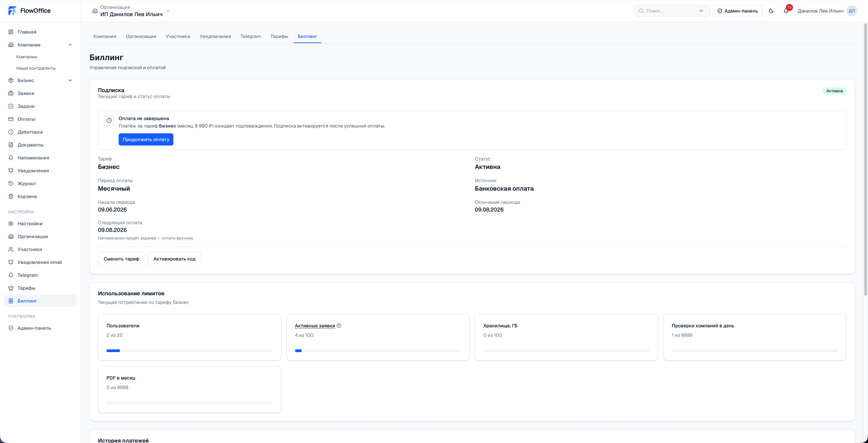This screenshot has width=868, height=443.
Task: Click the Админ-панель shield icon in sidebar
Action: (x=11, y=328)
